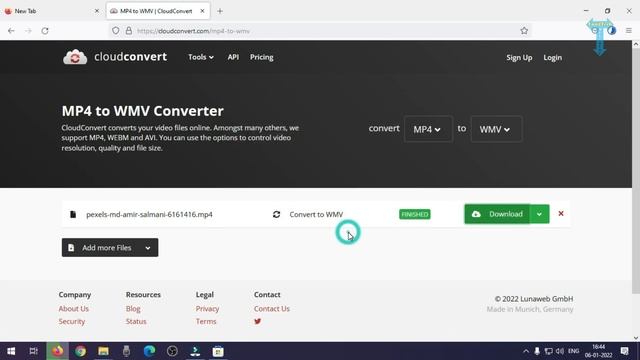This screenshot has height=360, width=640.
Task: Click the FINISHED status badge
Action: click(x=415, y=214)
